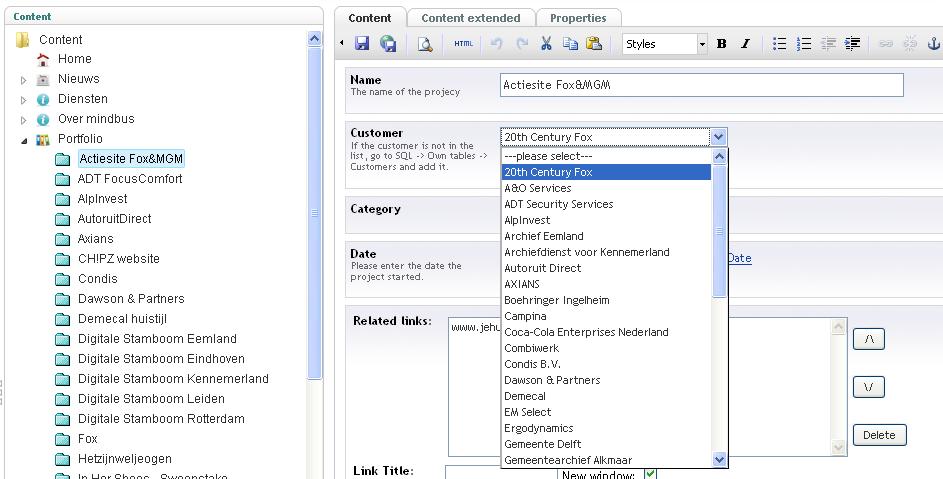Toggle bold formatting

coord(722,43)
